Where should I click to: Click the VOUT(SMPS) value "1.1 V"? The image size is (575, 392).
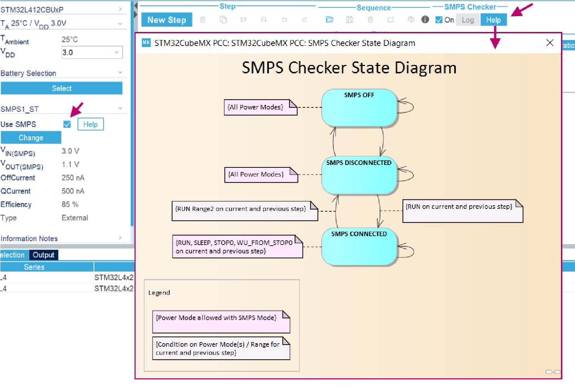(71, 164)
